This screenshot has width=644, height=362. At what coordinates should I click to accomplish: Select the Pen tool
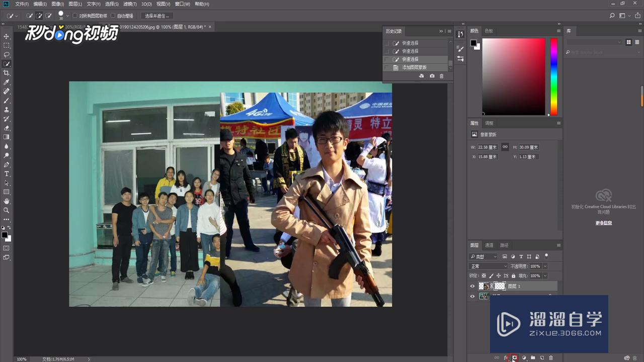point(7,164)
